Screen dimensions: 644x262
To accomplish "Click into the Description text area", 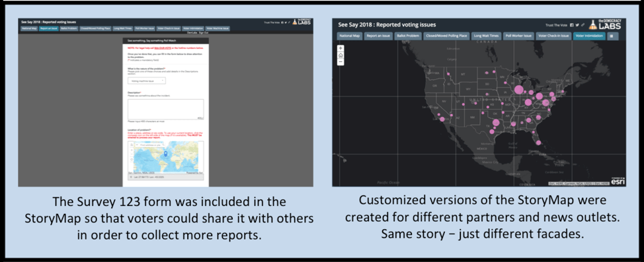I will 165,109.
